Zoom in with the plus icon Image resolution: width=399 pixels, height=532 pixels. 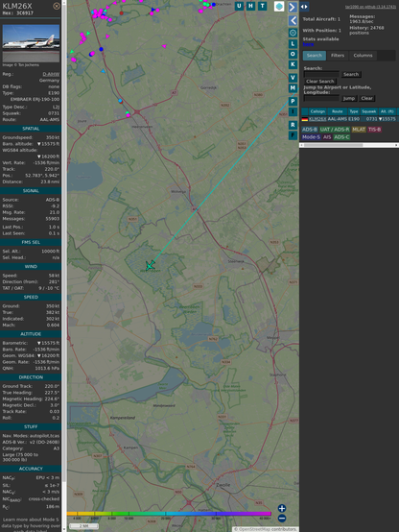pyautogui.click(x=282, y=508)
